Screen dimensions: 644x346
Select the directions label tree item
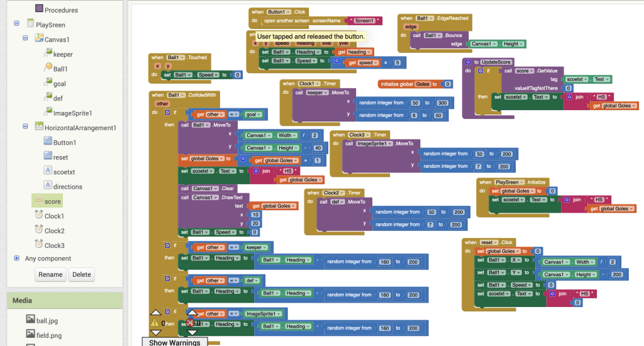pos(67,187)
